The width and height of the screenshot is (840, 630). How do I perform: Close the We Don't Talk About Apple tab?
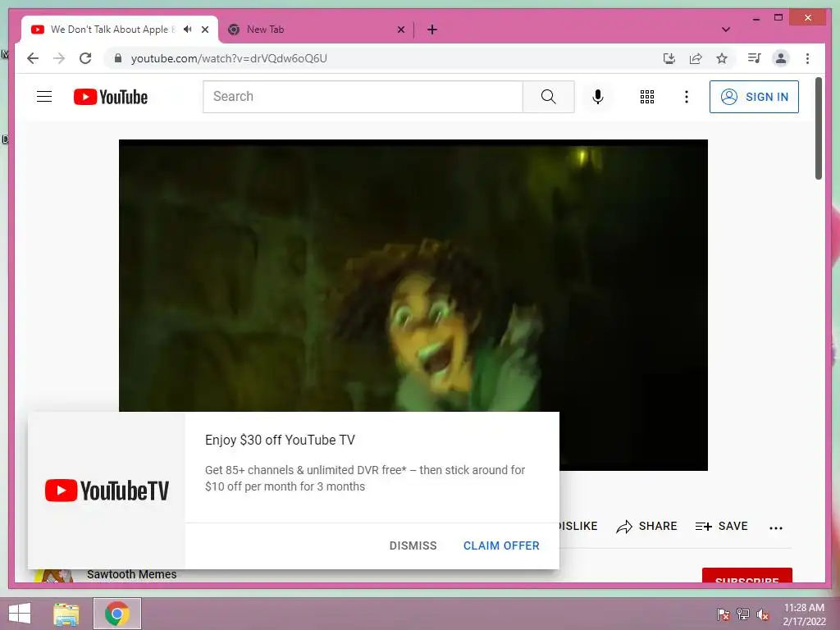click(x=205, y=30)
